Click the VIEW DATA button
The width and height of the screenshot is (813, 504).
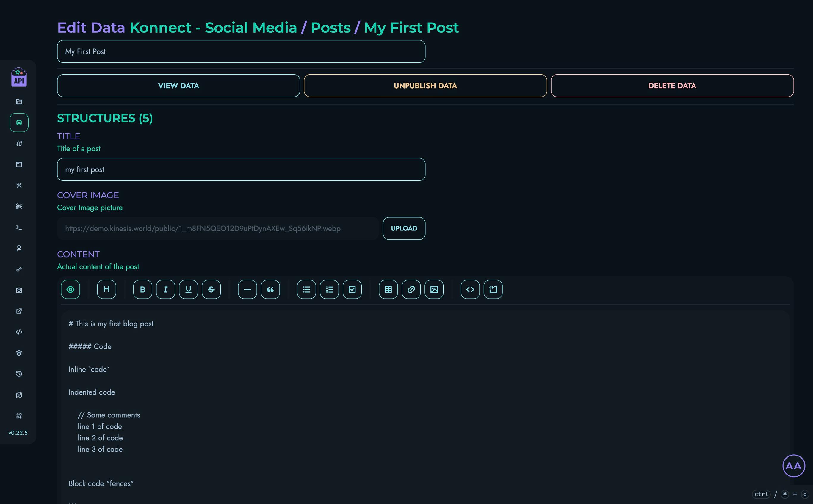(178, 86)
